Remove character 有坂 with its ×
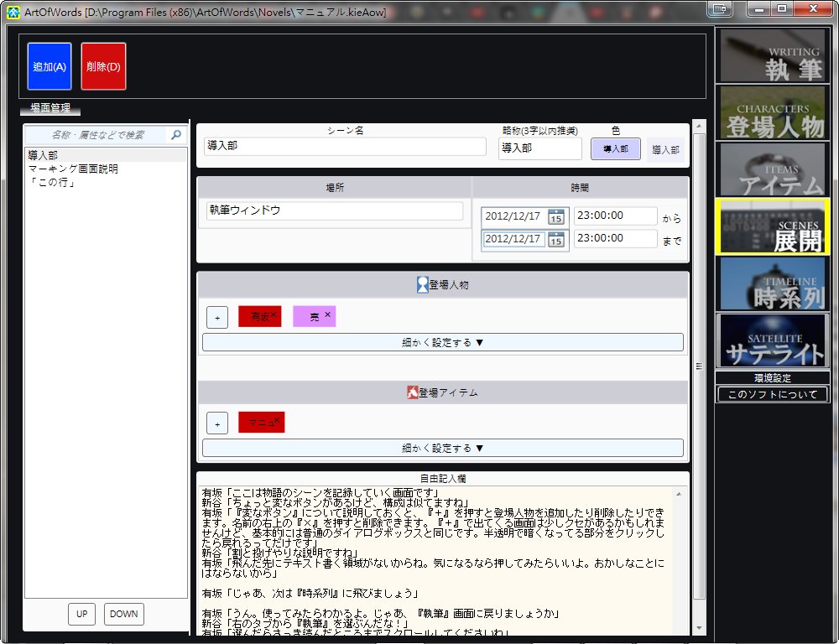 tap(274, 314)
